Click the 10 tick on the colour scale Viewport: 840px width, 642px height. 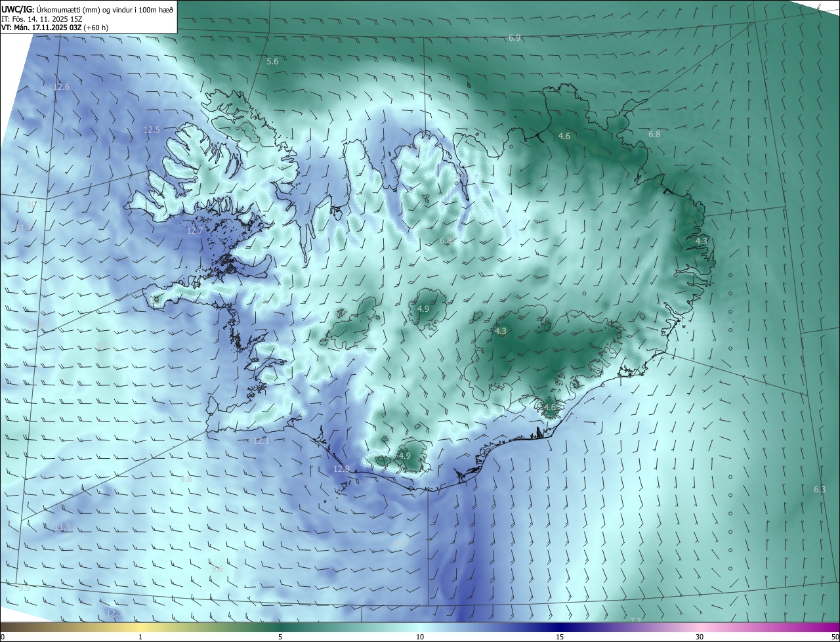pos(420,637)
